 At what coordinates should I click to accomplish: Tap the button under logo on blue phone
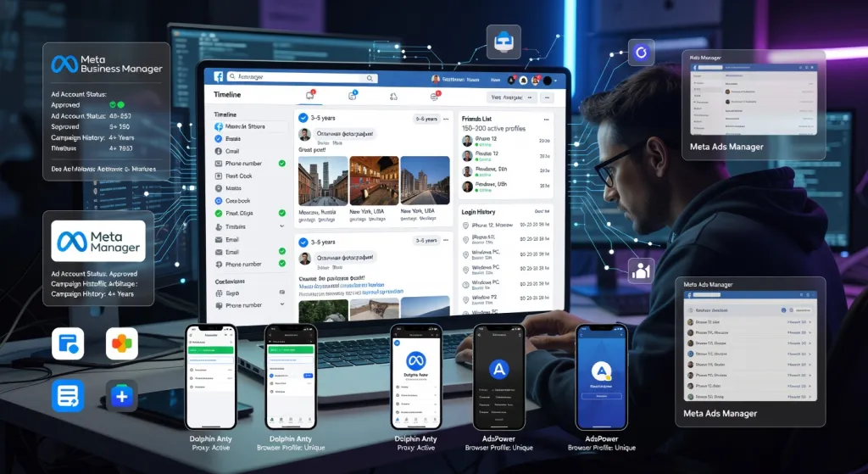(x=601, y=397)
